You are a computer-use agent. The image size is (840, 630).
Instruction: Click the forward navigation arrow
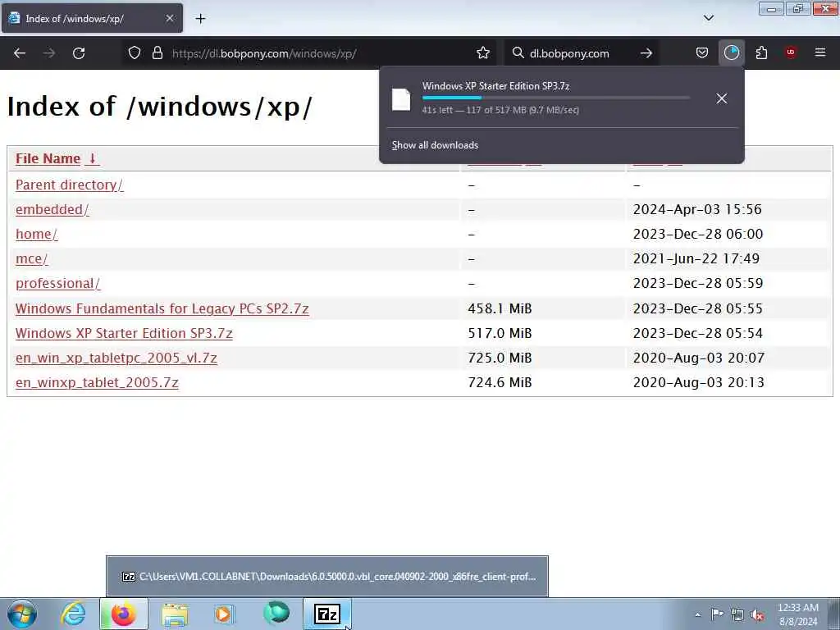[49, 53]
